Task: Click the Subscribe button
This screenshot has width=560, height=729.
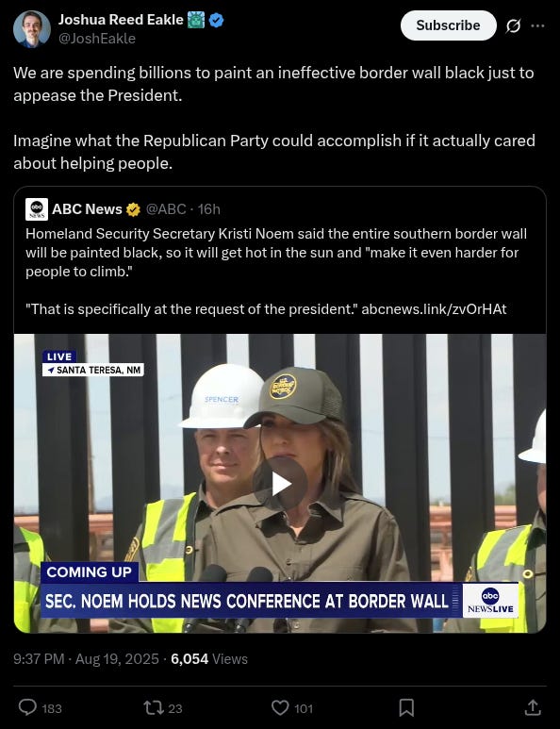Action: tap(448, 25)
